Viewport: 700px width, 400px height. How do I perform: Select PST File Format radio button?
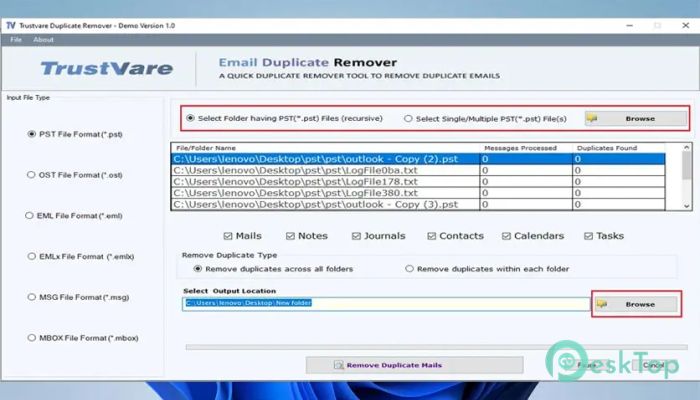point(31,134)
